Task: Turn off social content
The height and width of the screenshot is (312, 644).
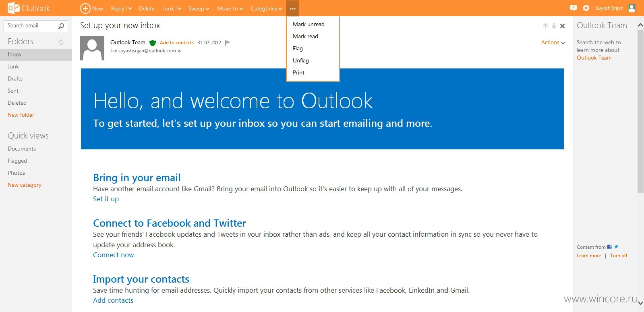Action: [x=619, y=256]
